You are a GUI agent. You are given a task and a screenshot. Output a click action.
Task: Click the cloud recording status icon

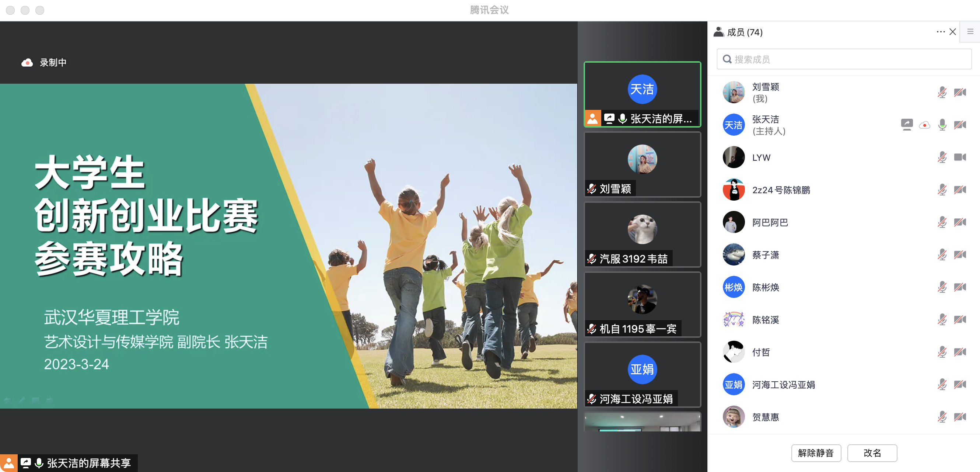click(x=27, y=62)
